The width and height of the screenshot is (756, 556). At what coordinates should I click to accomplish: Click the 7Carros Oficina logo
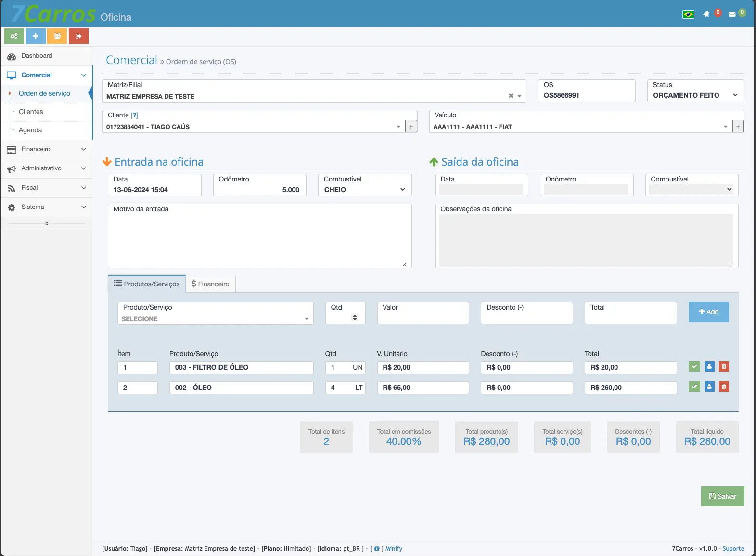[x=71, y=14]
